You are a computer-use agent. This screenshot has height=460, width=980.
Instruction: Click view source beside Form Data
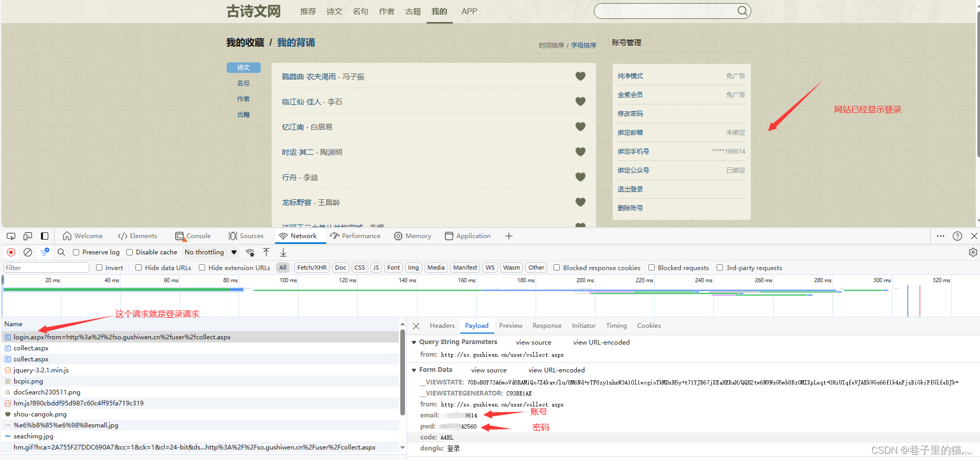pyautogui.click(x=489, y=370)
